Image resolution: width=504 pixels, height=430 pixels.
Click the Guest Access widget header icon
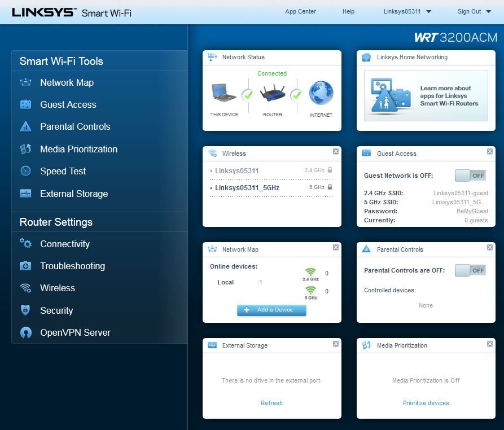point(366,153)
